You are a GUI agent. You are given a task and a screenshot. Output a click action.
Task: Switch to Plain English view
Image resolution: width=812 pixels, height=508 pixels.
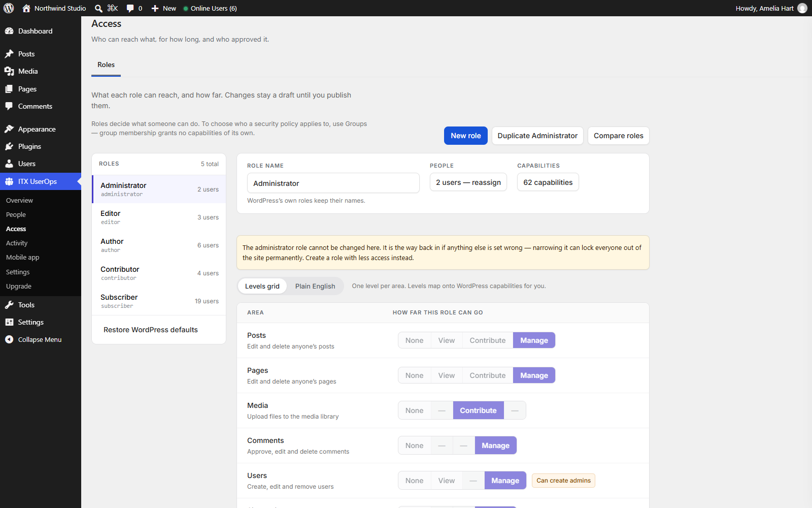[x=315, y=286]
